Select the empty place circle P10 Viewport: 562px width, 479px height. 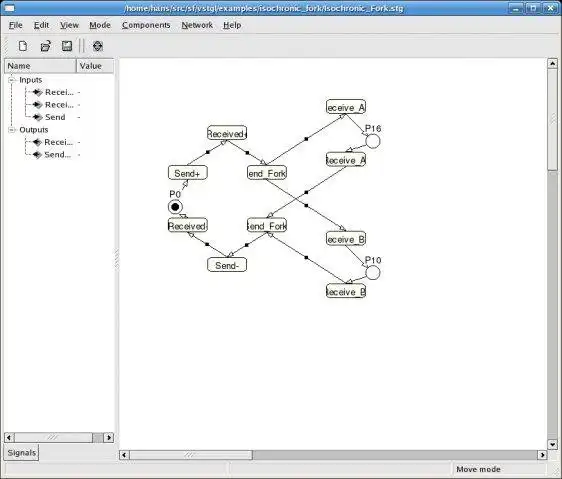tap(372, 272)
